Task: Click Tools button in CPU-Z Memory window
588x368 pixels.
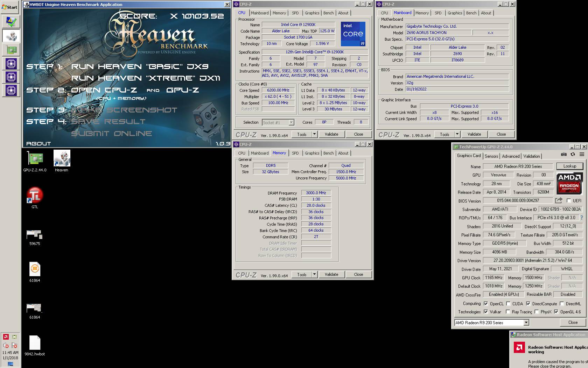Action: pyautogui.click(x=302, y=274)
